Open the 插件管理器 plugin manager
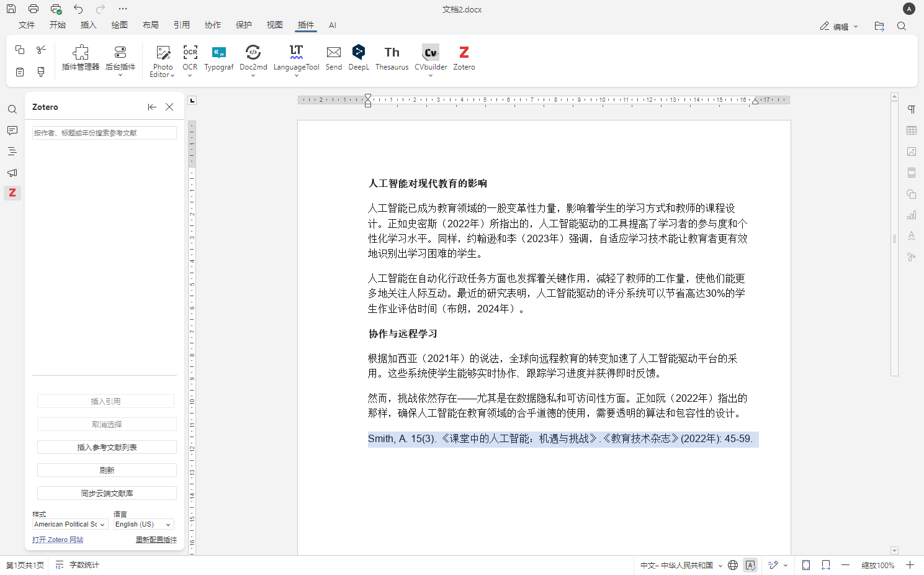 79,58
